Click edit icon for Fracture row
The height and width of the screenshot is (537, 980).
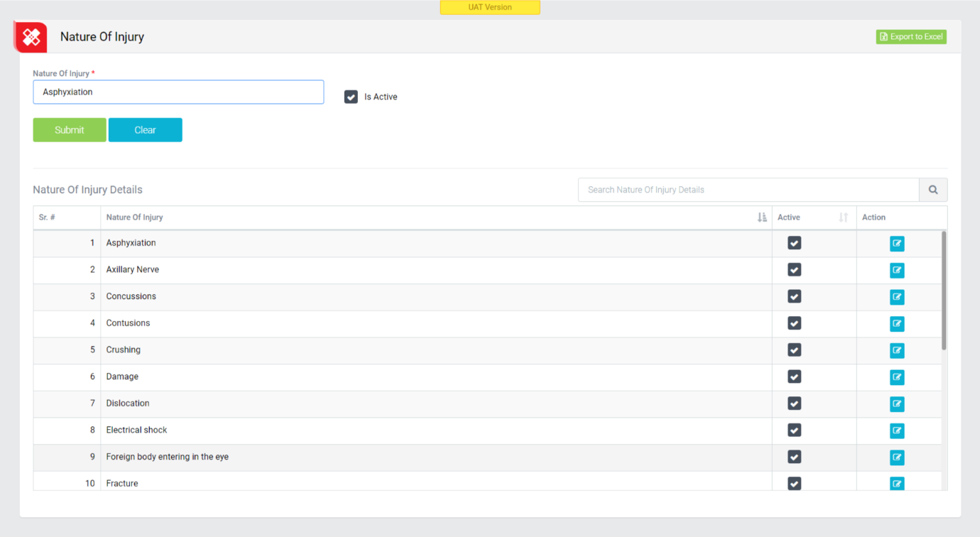coord(897,484)
